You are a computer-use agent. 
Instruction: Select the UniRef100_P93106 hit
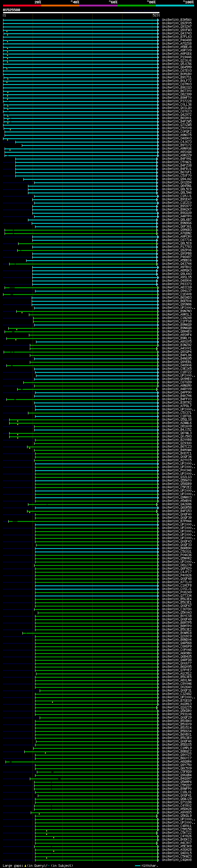(x=176, y=714)
